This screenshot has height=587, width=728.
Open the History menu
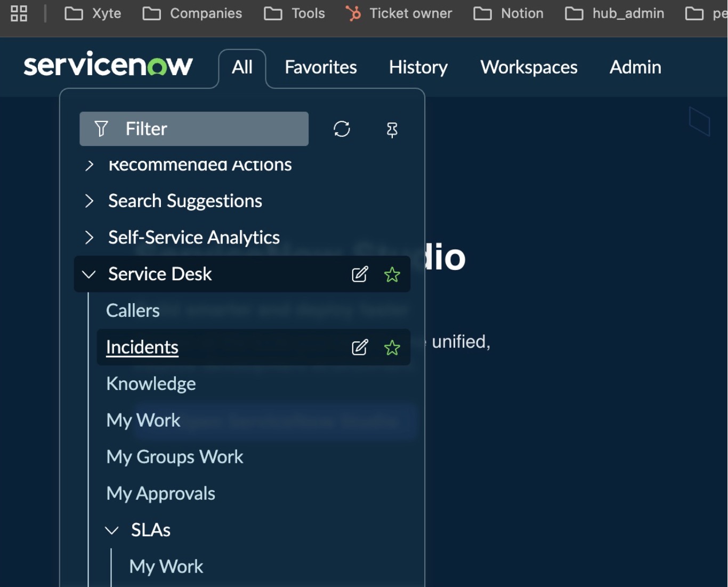point(418,67)
